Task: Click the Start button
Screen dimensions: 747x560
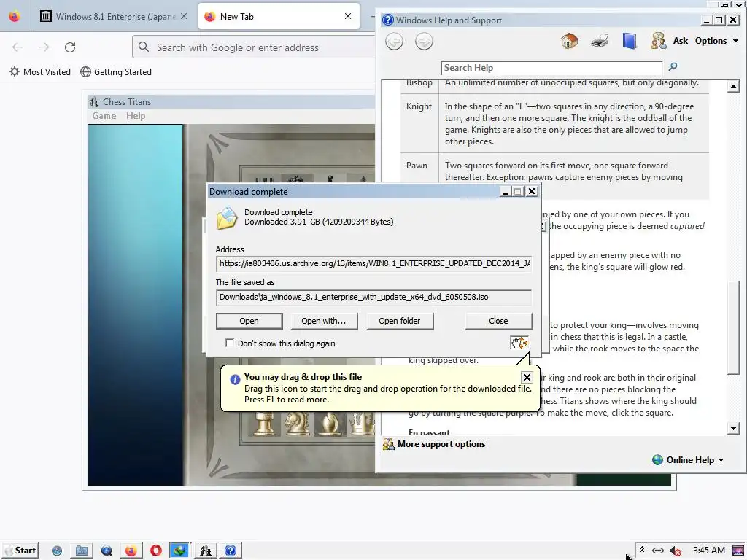Action: (20, 551)
